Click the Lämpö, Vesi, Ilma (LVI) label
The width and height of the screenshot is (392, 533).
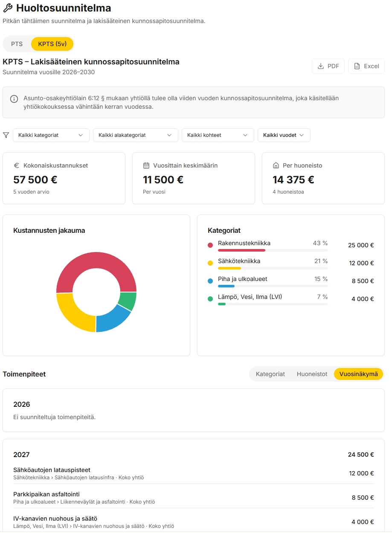click(250, 297)
